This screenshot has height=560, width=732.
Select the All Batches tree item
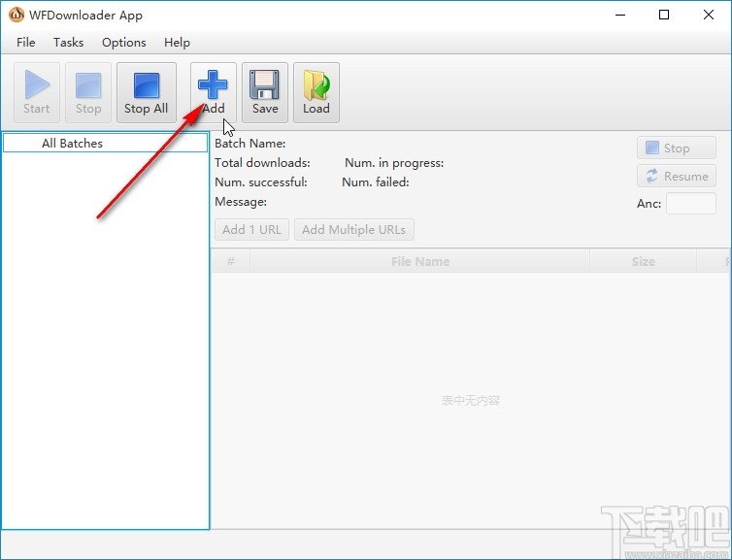coord(105,143)
